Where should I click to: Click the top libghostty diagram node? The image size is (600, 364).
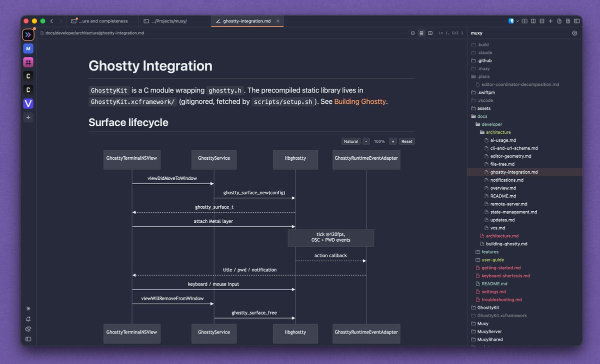pyautogui.click(x=296, y=159)
